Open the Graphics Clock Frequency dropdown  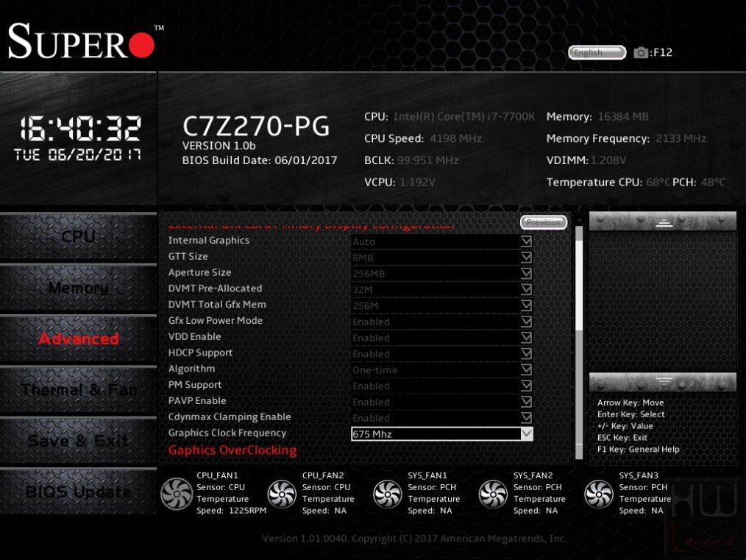(441, 434)
